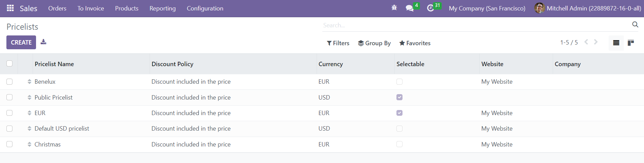Screen dimensions: 644x163
Task: Click the search magnifier icon
Action: tap(635, 25)
